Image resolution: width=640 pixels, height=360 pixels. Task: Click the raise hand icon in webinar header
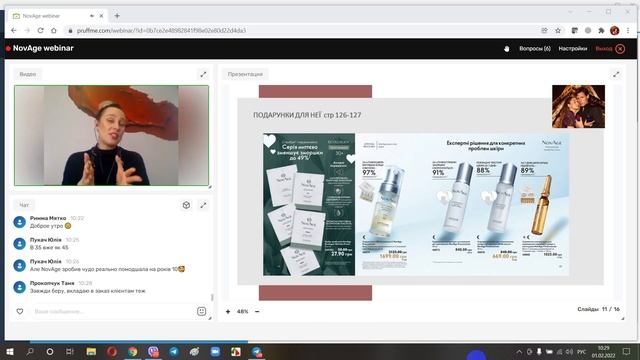tap(507, 49)
